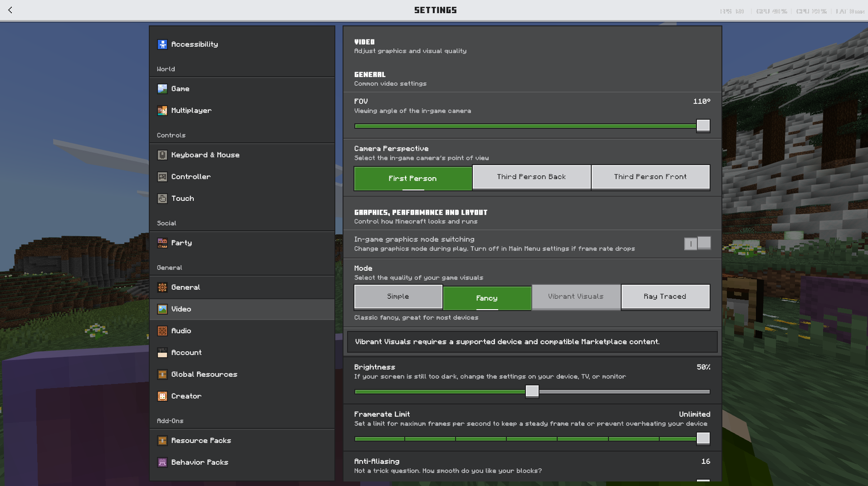
Task: Click the Accessibility icon in sidebar
Action: point(162,44)
